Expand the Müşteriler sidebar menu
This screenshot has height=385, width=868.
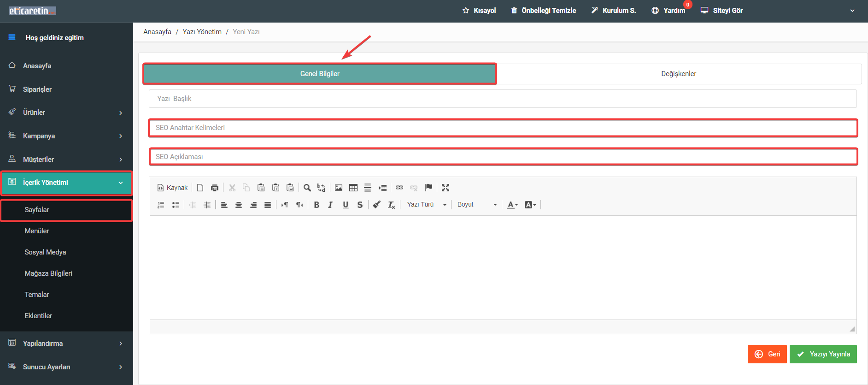66,159
